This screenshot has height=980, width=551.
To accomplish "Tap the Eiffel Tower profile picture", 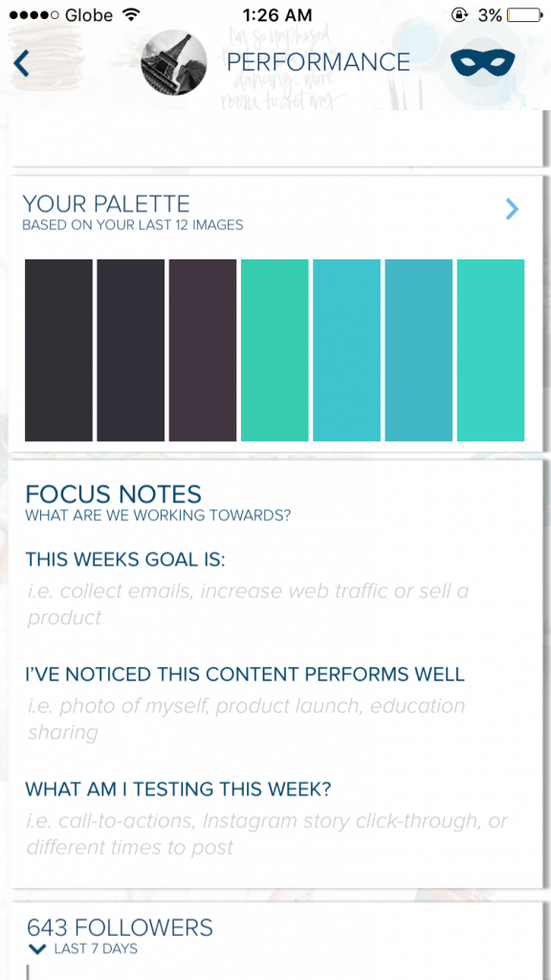I will coord(174,62).
